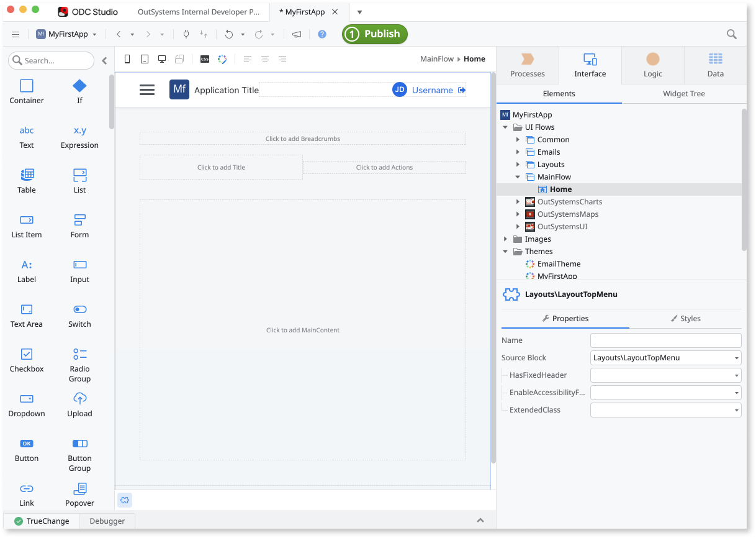Image resolution: width=756 pixels, height=538 pixels.
Task: Click inside the Name property field
Action: (x=665, y=340)
